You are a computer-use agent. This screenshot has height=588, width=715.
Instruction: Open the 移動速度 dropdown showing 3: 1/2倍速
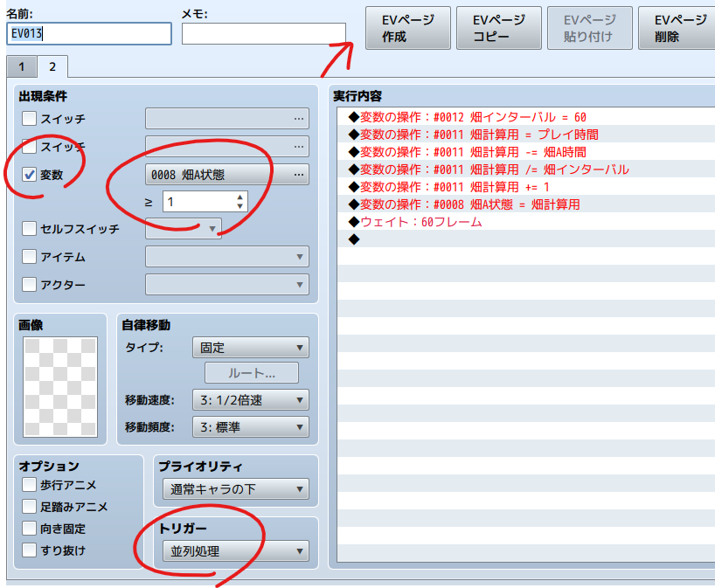(x=251, y=400)
